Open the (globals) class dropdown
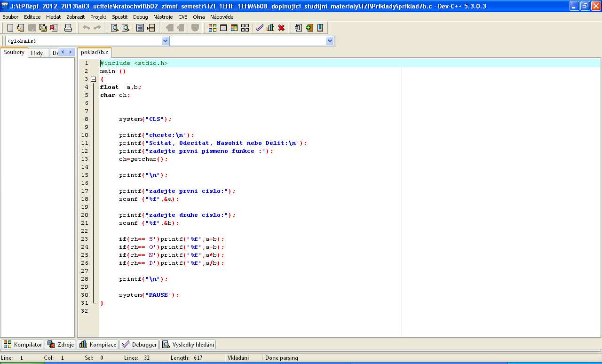The image size is (602, 364). tap(165, 41)
